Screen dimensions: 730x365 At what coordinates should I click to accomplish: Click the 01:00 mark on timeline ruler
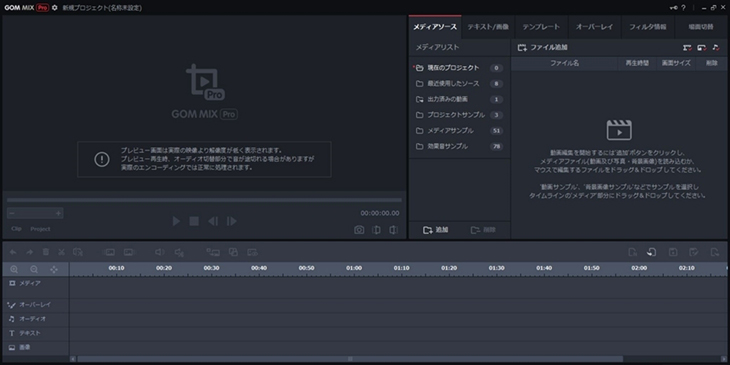354,268
